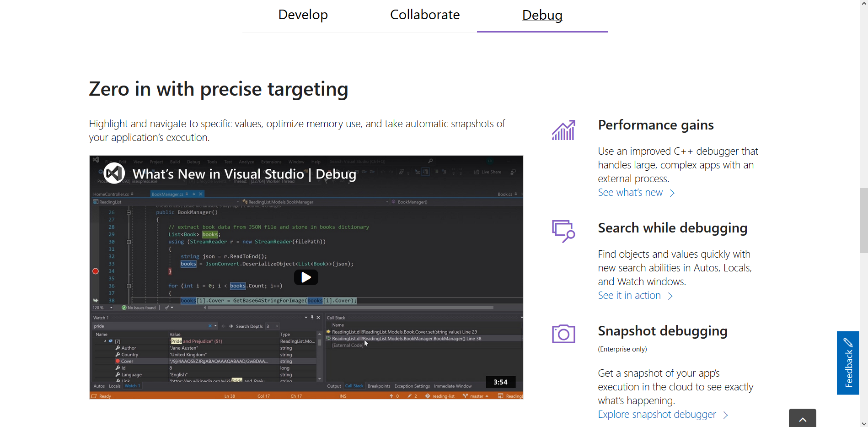
Task: Click the back to top arrow button
Action: pos(803,419)
